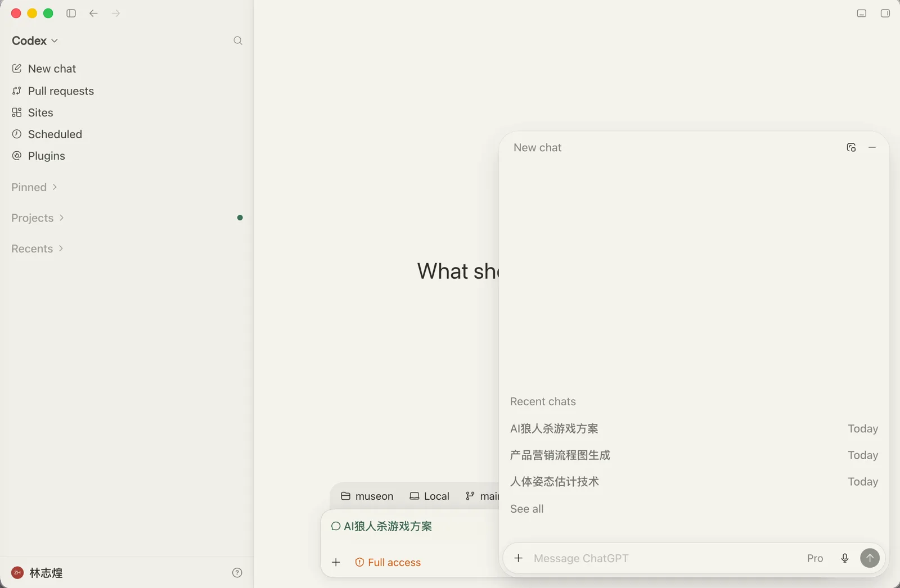Open the git branch selector
Screen dimensions: 900x588
click(482, 496)
